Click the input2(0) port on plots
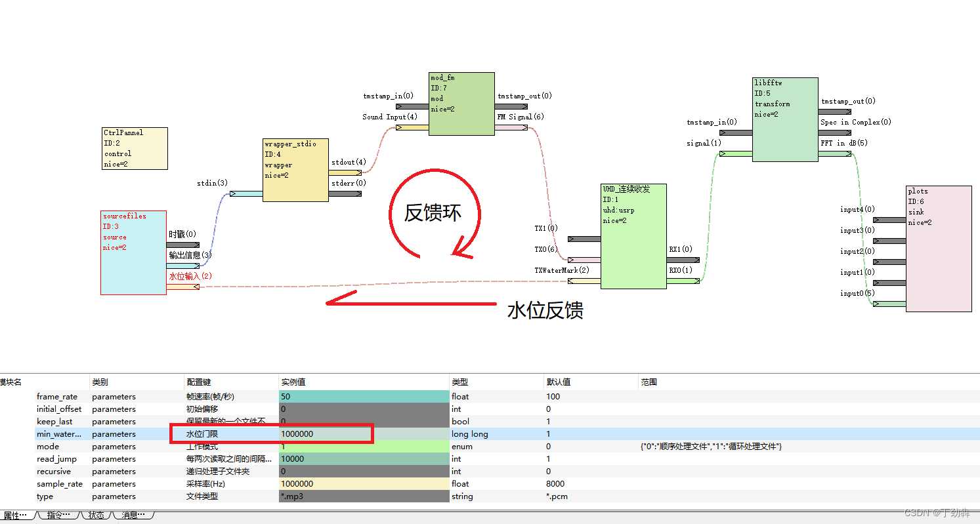 (889, 262)
